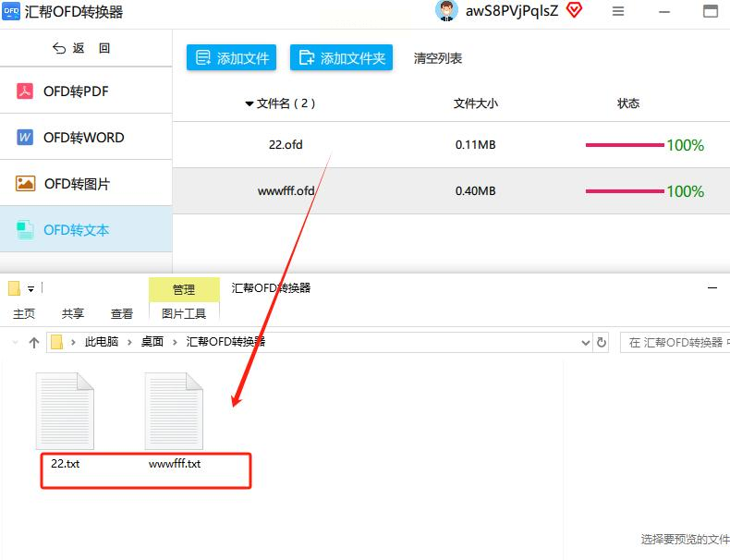Open the hamburger menu in title bar
Viewport: 730px width, 560px height.
[618, 11]
